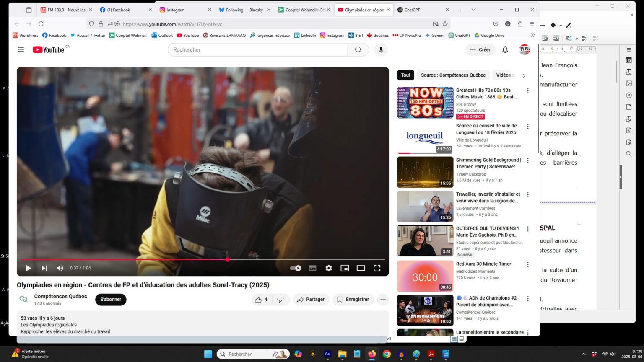Screen dimensions: 644x362
Task: Toggle theater mode view
Action: coord(361,268)
